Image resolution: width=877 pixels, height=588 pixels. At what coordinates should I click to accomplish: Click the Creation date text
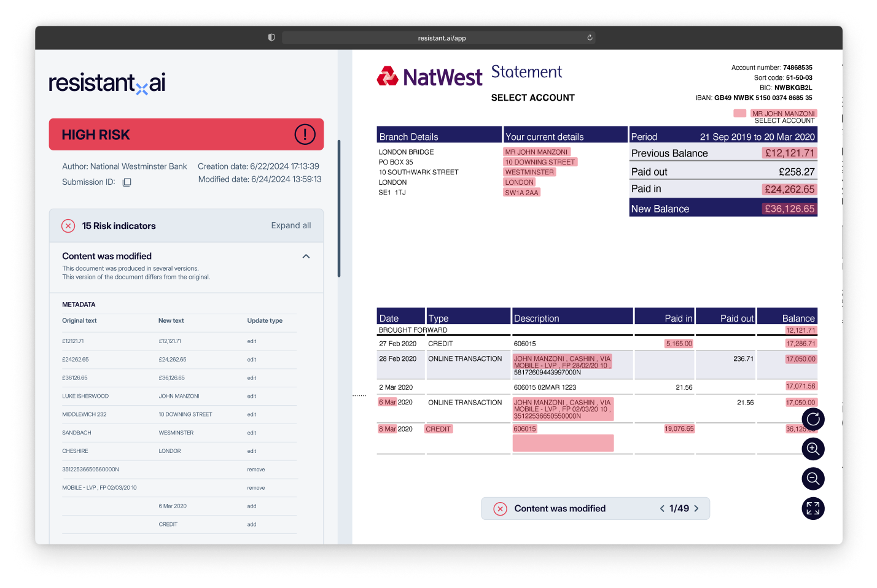pos(259,166)
